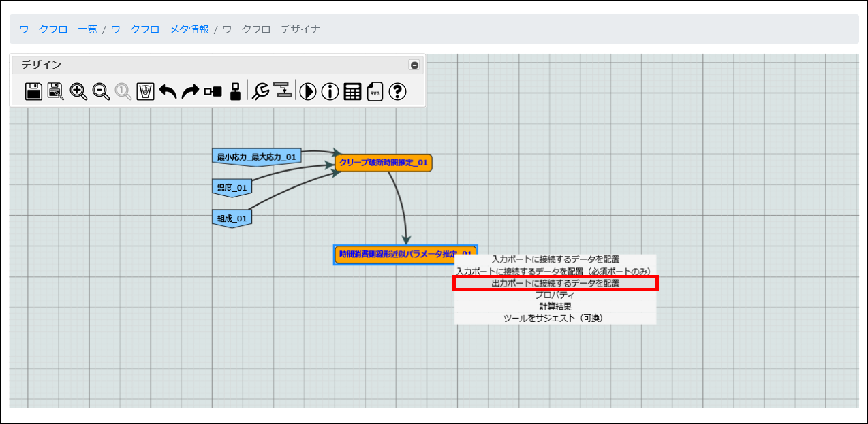This screenshot has width=868, height=424.
Task: Export the workflow as SVG
Action: (375, 91)
